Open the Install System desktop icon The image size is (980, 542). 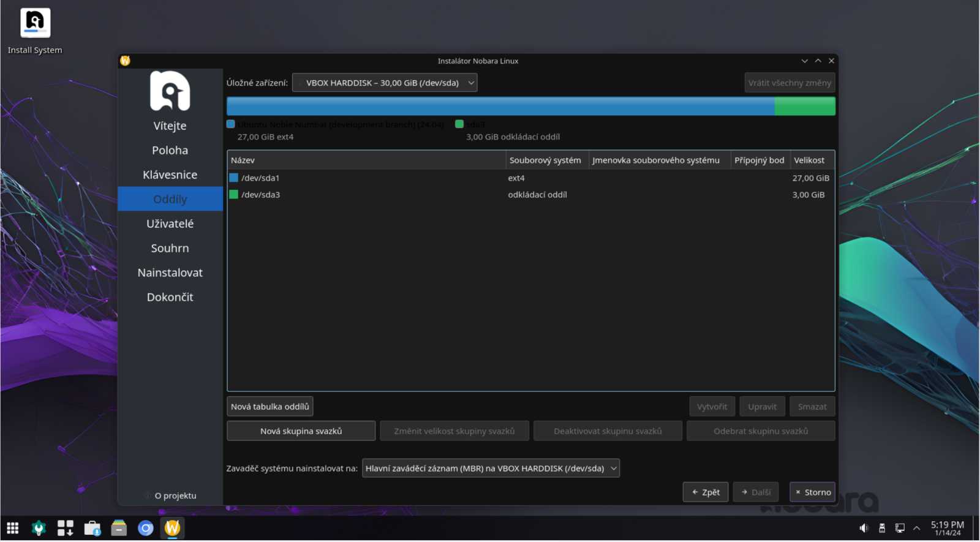coord(35,31)
